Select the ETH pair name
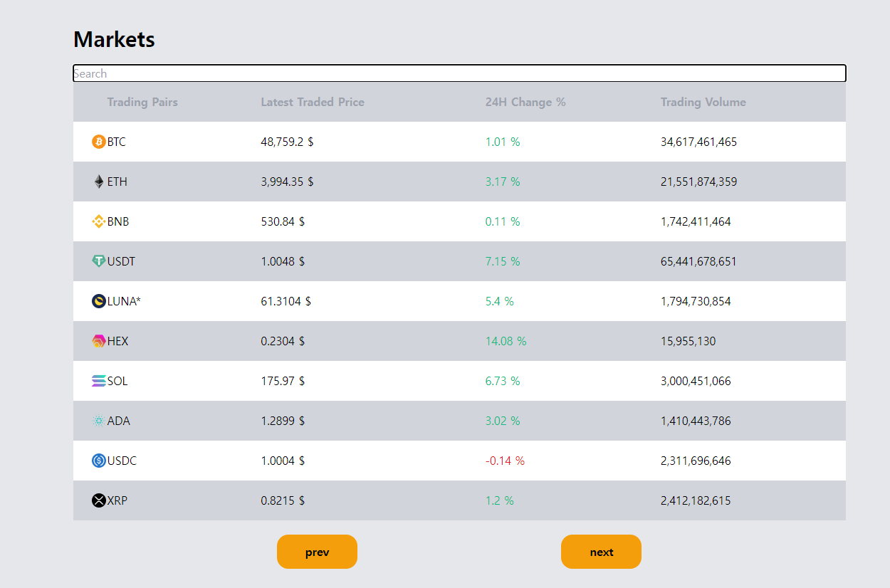This screenshot has height=588, width=890. point(117,182)
